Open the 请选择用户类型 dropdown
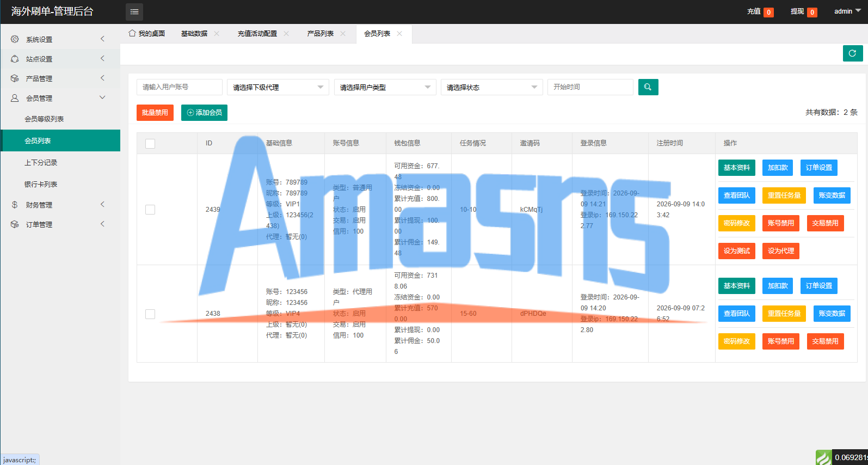868x465 pixels. click(x=385, y=87)
